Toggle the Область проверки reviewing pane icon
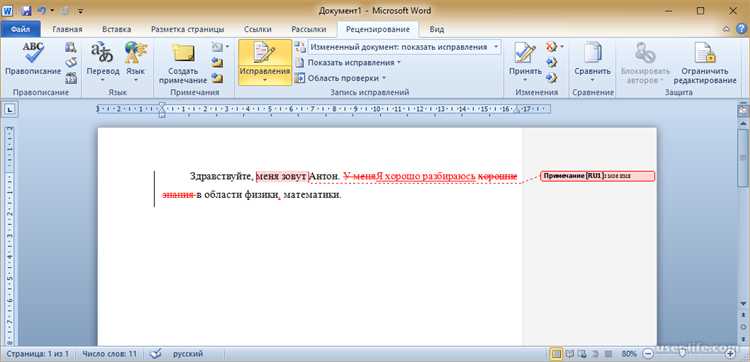 [299, 78]
